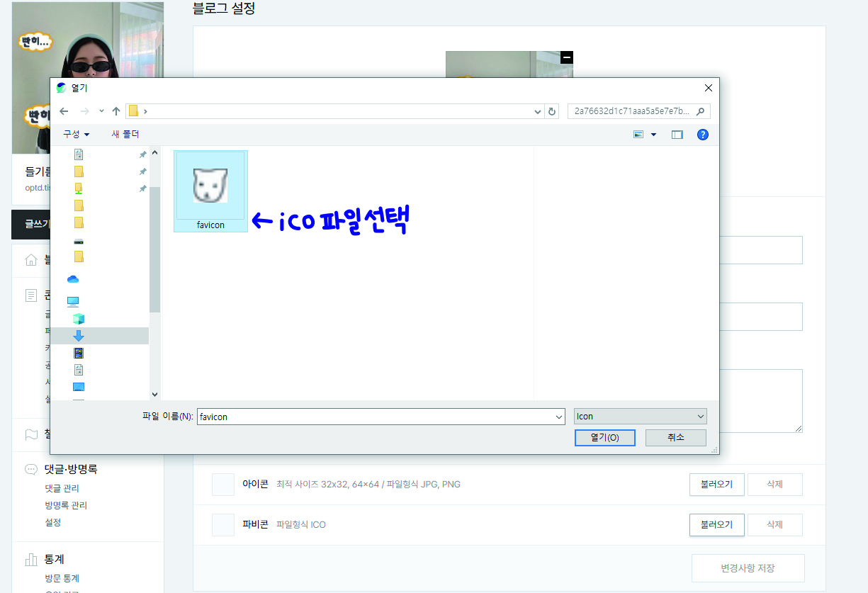The height and width of the screenshot is (593, 868).
Task: Open the 통계 menu section
Action: [55, 560]
